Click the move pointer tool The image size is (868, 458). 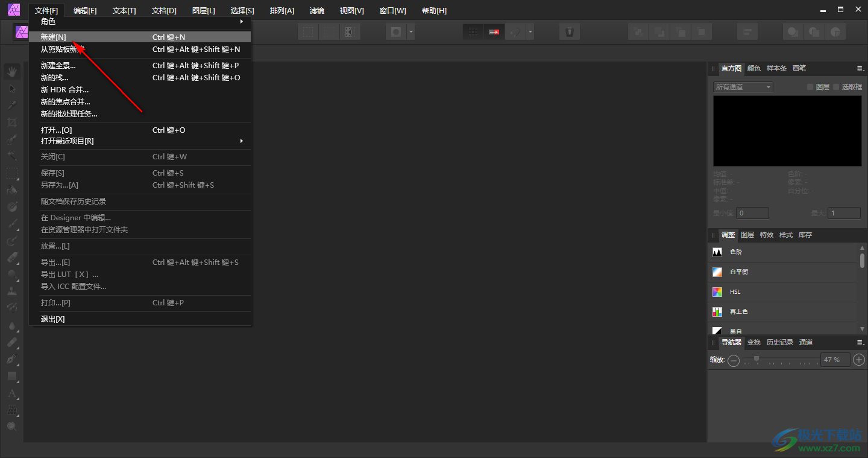pos(12,89)
